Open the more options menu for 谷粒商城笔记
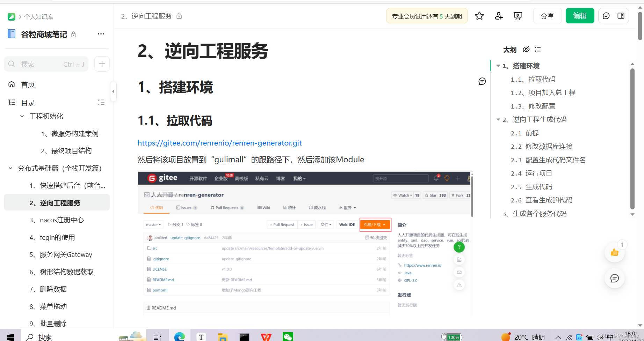This screenshot has height=341, width=644. [101, 34]
